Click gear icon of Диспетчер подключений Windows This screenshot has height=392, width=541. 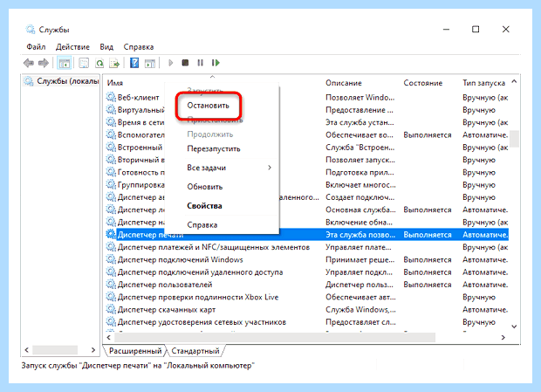pyautogui.click(x=111, y=259)
